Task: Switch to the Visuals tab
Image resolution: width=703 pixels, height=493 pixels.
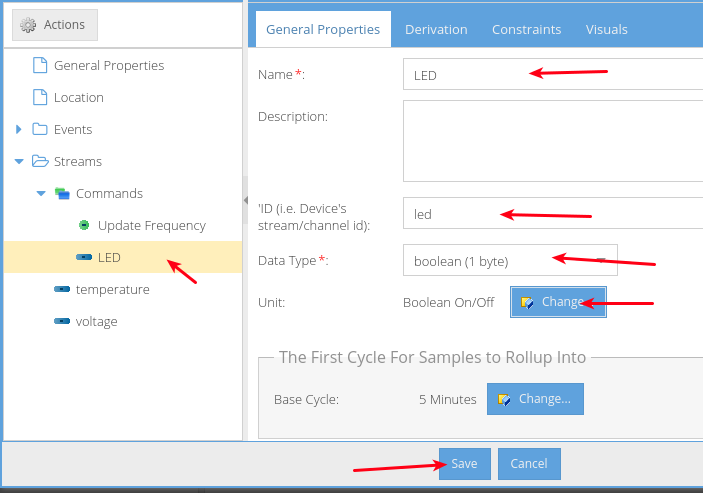Action: click(607, 30)
